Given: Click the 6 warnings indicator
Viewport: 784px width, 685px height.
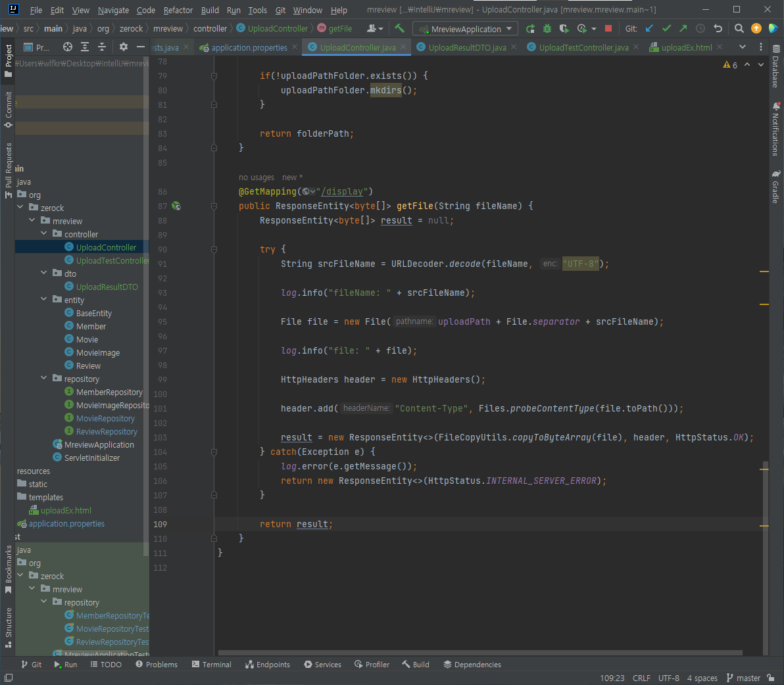Looking at the screenshot, I should [730, 65].
